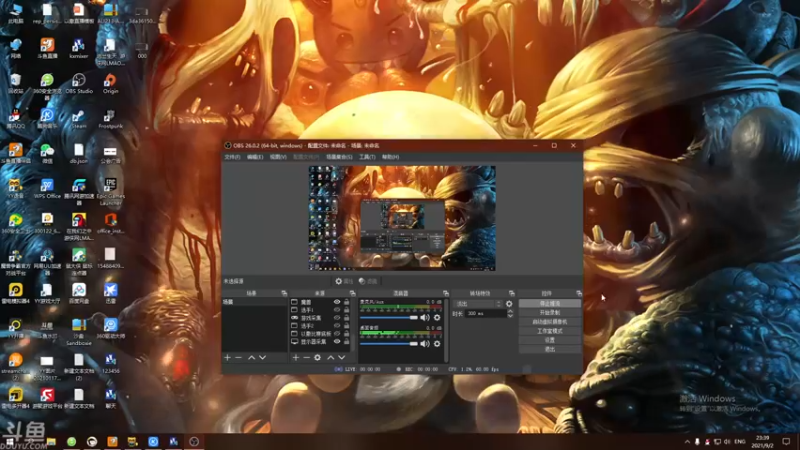Screen dimensions: 800x450
Task: Open the Windows Start button on the taskbar
Action: pos(9,442)
